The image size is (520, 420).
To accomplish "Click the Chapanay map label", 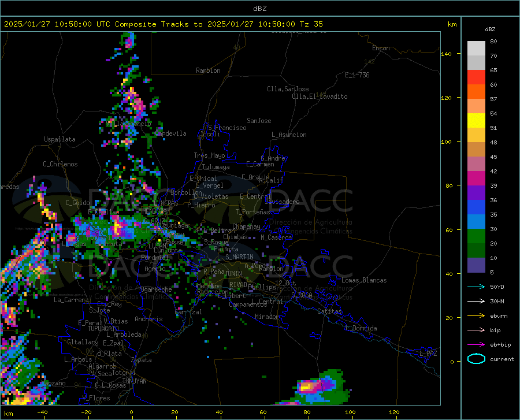I will coord(246,226).
